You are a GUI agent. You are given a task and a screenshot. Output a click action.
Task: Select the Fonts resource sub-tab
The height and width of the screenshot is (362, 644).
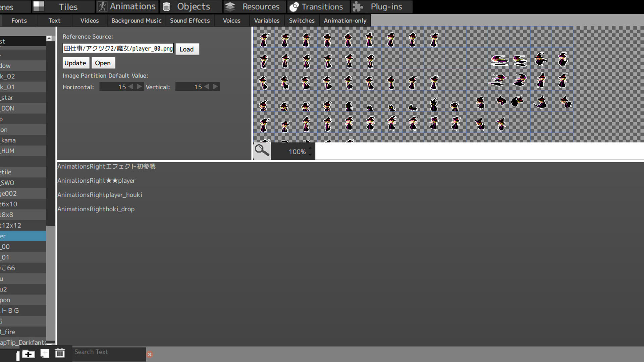pyautogui.click(x=19, y=20)
